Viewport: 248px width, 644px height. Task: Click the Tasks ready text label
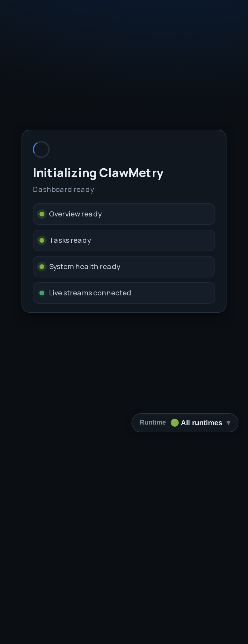click(x=70, y=240)
